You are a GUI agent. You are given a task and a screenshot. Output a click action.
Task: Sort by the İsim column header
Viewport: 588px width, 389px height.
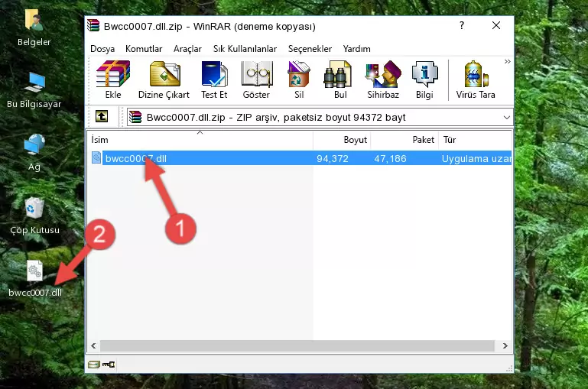coord(200,140)
